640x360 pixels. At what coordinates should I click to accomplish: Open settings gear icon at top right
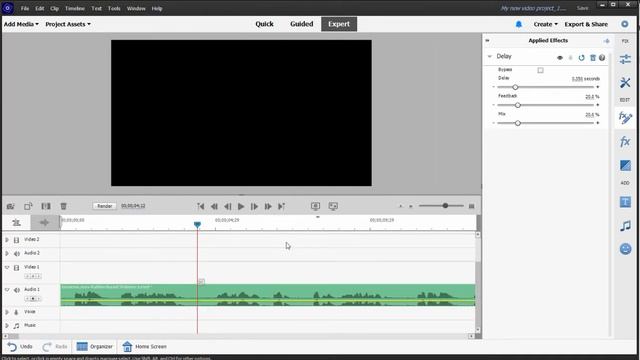[624, 24]
